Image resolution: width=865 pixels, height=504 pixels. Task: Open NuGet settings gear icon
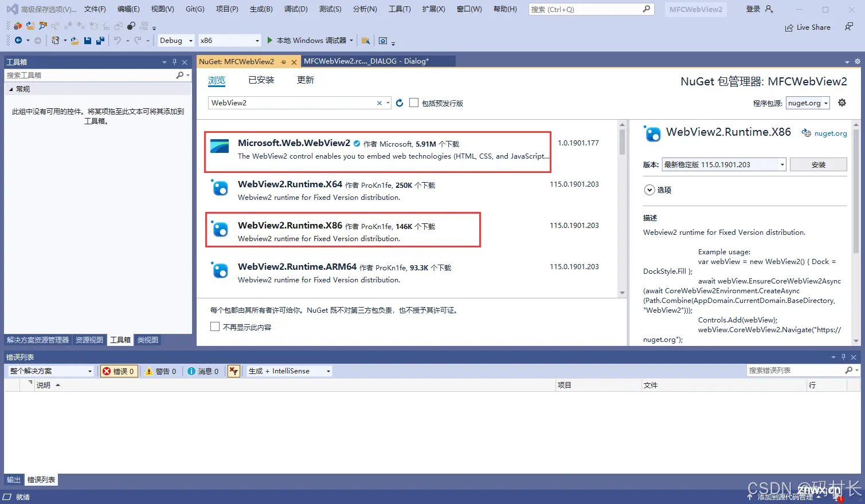pos(842,103)
